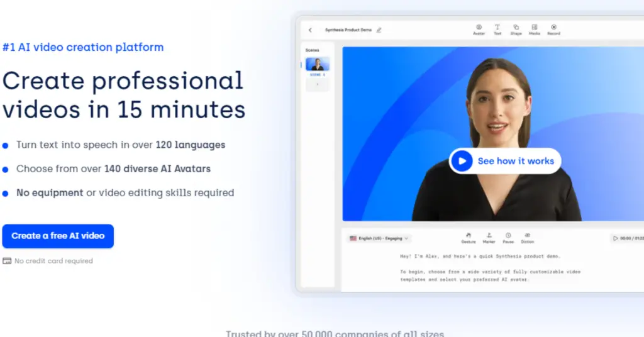Click the "No equipment" bullet text
Viewport: 644px width, 337px height.
tap(50, 193)
